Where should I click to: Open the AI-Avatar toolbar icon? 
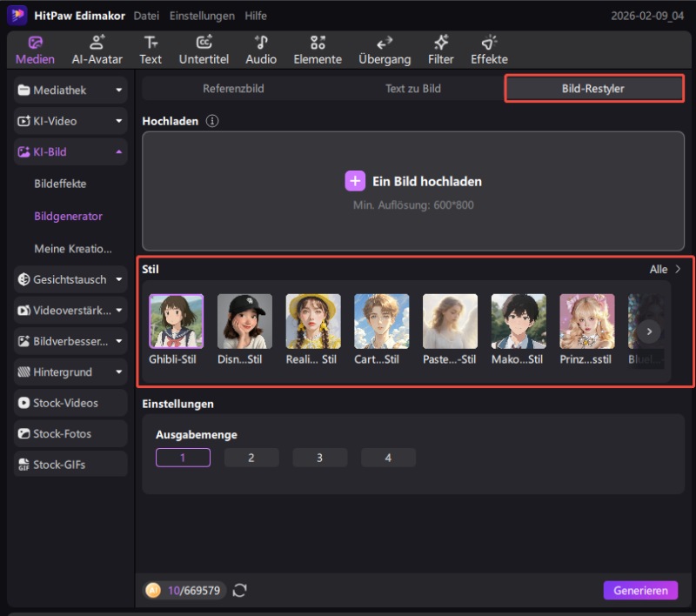[96, 43]
